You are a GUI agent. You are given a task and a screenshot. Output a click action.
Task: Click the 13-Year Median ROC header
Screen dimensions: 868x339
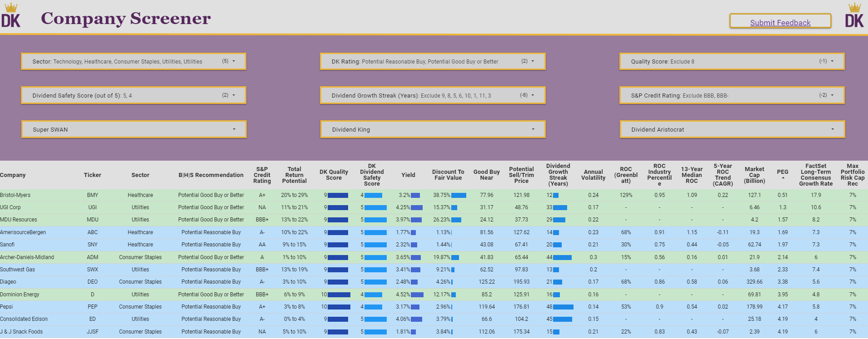[692, 175]
